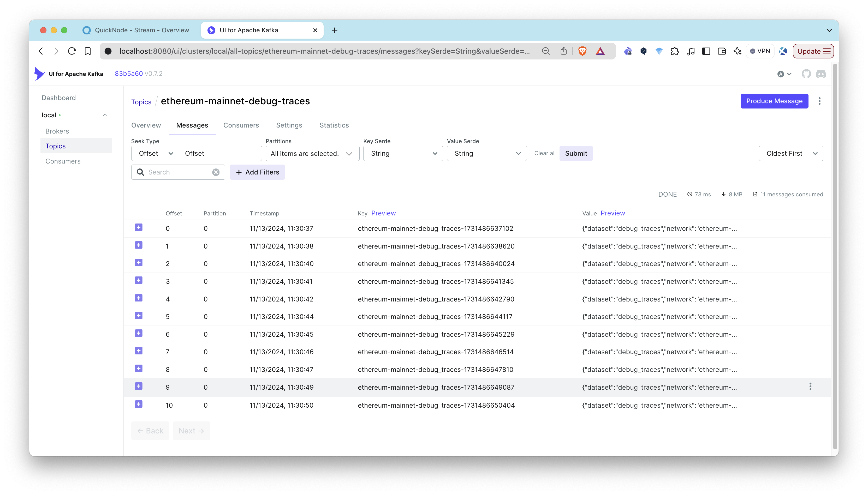The height and width of the screenshot is (495, 868).
Task: Switch to the Statistics tab
Action: click(334, 125)
